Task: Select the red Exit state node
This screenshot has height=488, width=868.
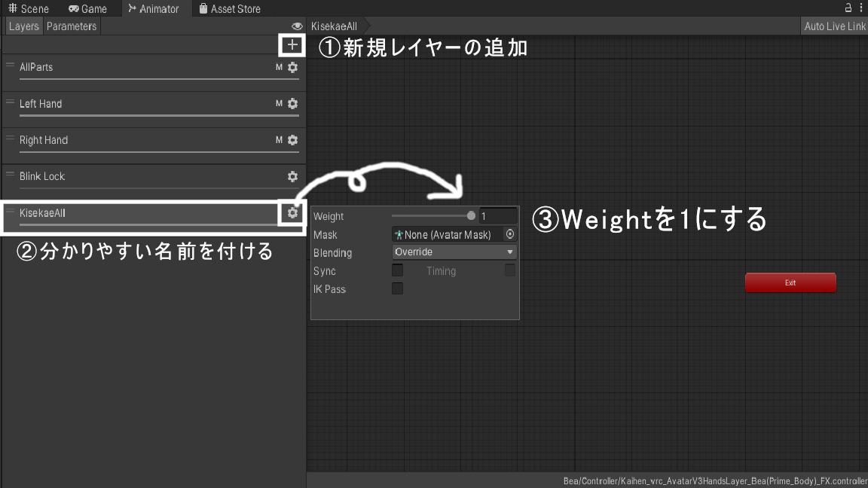Action: pos(790,282)
